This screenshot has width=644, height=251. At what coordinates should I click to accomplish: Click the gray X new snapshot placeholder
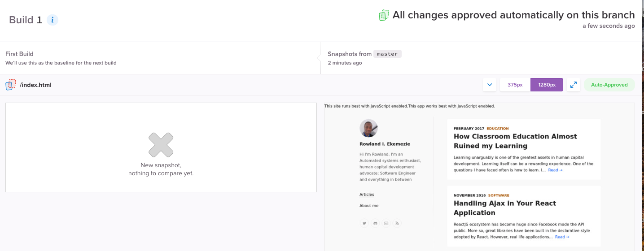click(x=161, y=145)
